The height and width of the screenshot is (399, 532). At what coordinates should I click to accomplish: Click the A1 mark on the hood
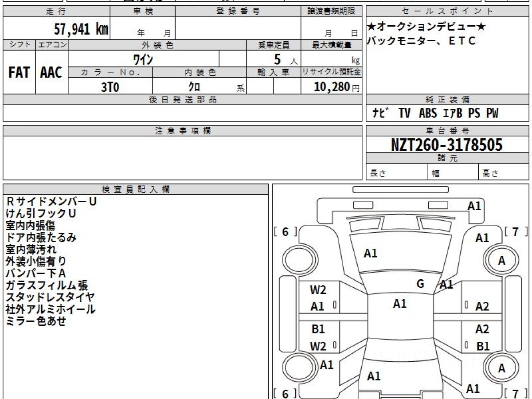click(371, 253)
